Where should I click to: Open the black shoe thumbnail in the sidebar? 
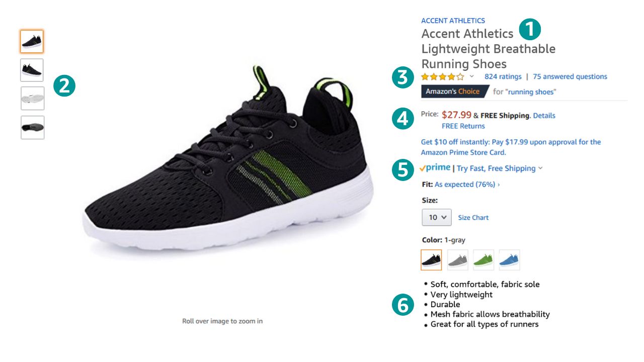(32, 42)
